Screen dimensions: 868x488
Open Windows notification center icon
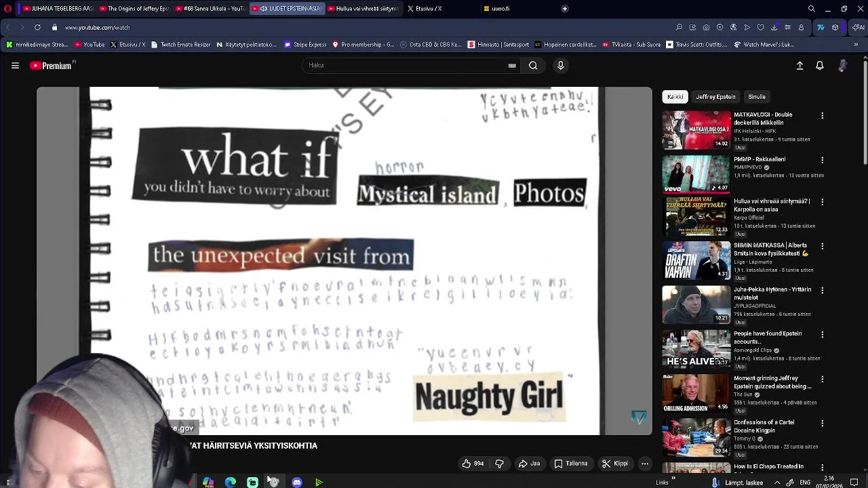pyautogui.click(x=854, y=483)
